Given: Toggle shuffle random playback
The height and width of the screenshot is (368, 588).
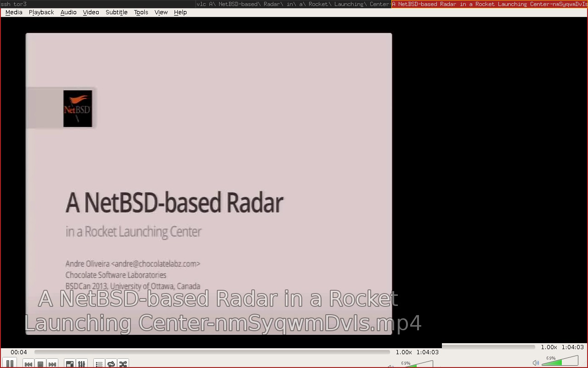Looking at the screenshot, I should click(123, 364).
